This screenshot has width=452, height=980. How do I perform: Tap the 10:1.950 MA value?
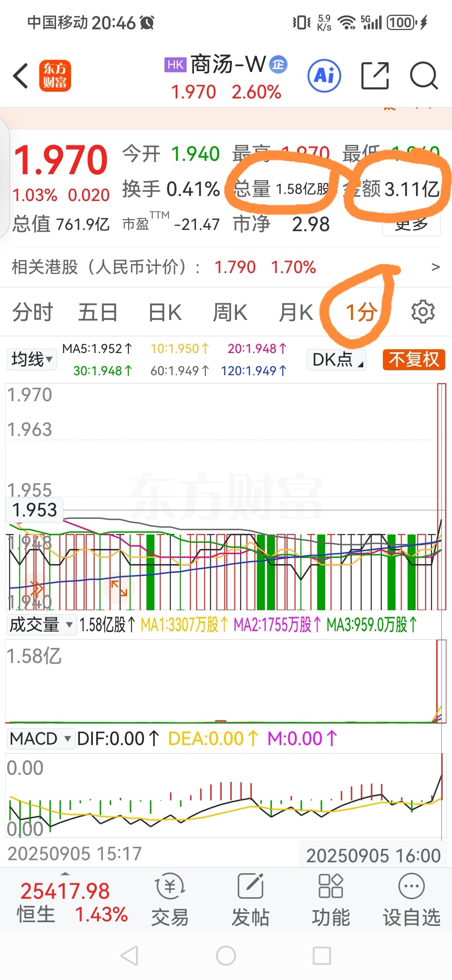click(180, 348)
